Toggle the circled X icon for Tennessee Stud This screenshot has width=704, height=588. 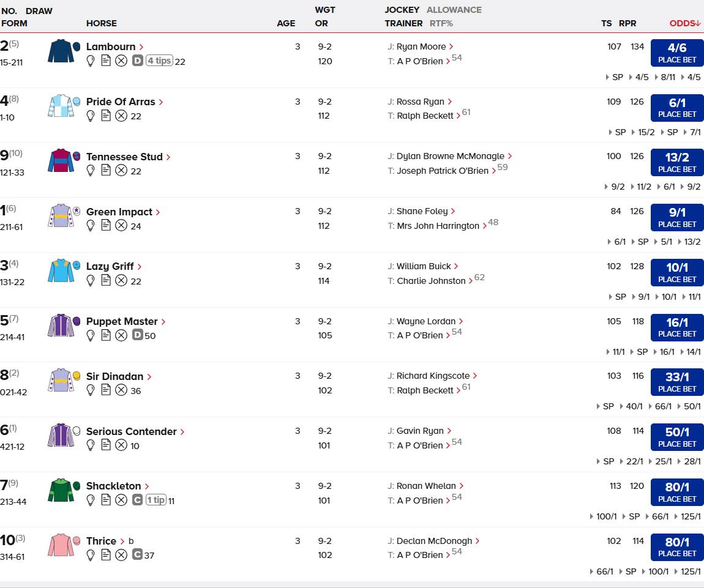coord(121,171)
